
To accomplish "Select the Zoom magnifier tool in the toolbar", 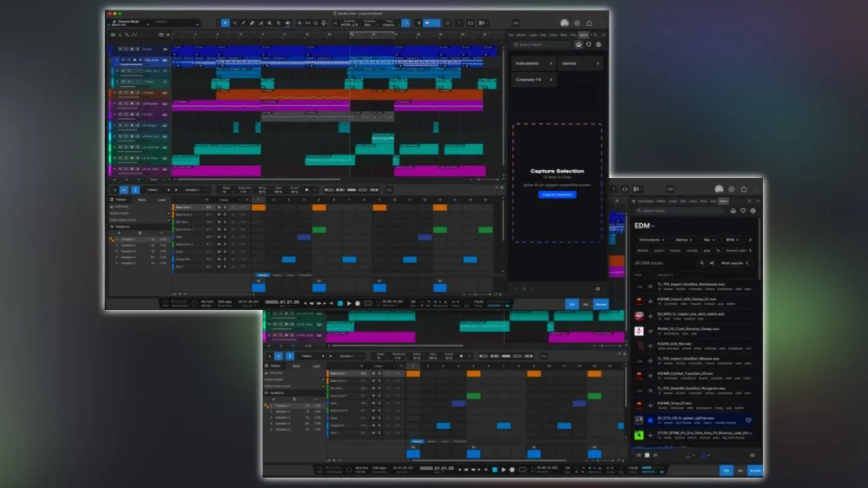I will 316,23.
